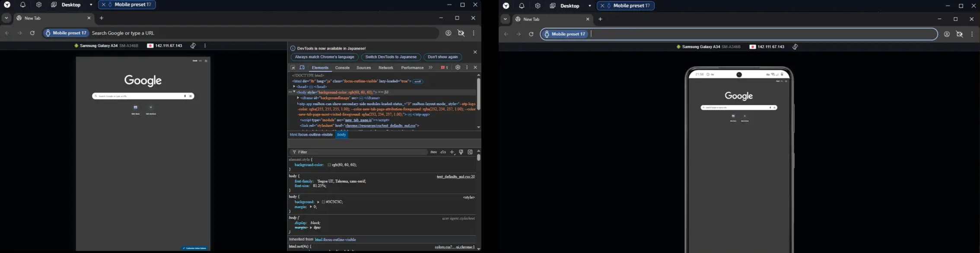980x253 pixels.
Task: Expand the head element node
Action: [x=294, y=86]
